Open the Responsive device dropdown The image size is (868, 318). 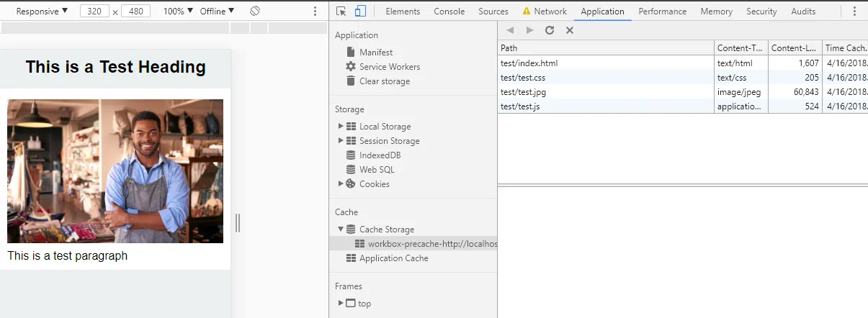click(x=42, y=12)
